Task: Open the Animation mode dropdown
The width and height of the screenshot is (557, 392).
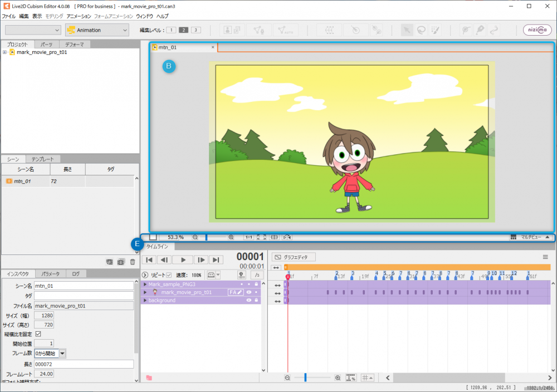Action: coord(96,30)
